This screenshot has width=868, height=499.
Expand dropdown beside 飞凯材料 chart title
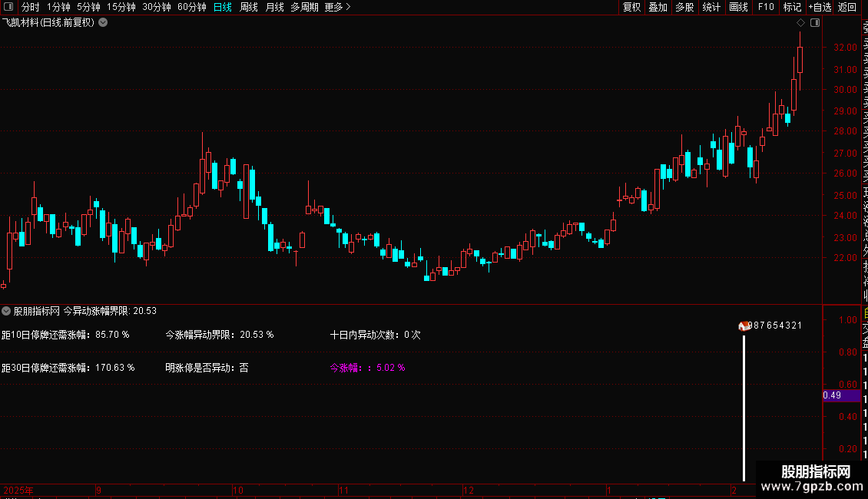[x=103, y=23]
